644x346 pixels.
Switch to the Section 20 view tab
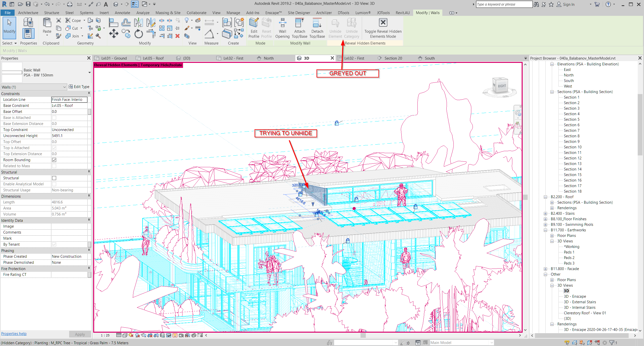point(393,58)
